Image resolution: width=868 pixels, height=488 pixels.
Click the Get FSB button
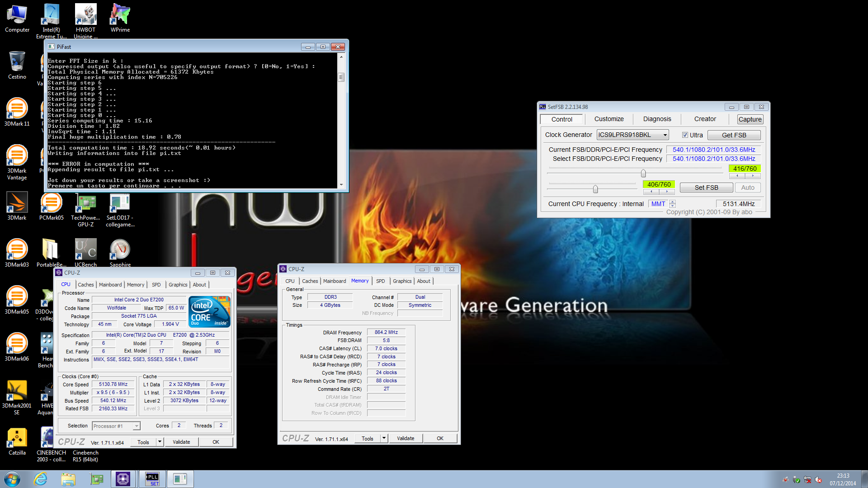point(734,135)
